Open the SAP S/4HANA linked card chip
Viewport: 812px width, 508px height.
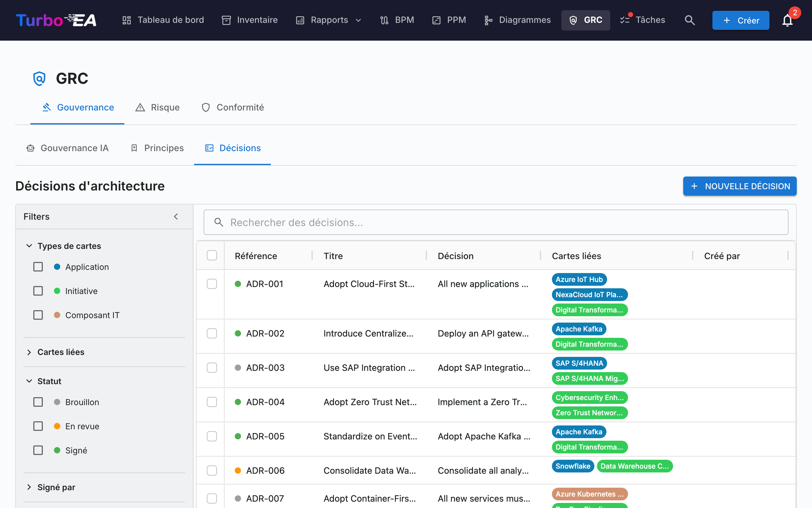[579, 363]
